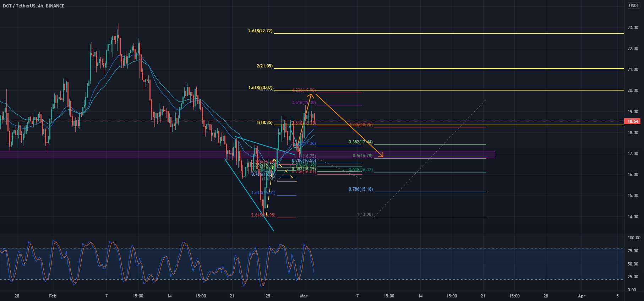
Task: Select the 2.618(22.72) Fibonacci label
Action: 260,31
